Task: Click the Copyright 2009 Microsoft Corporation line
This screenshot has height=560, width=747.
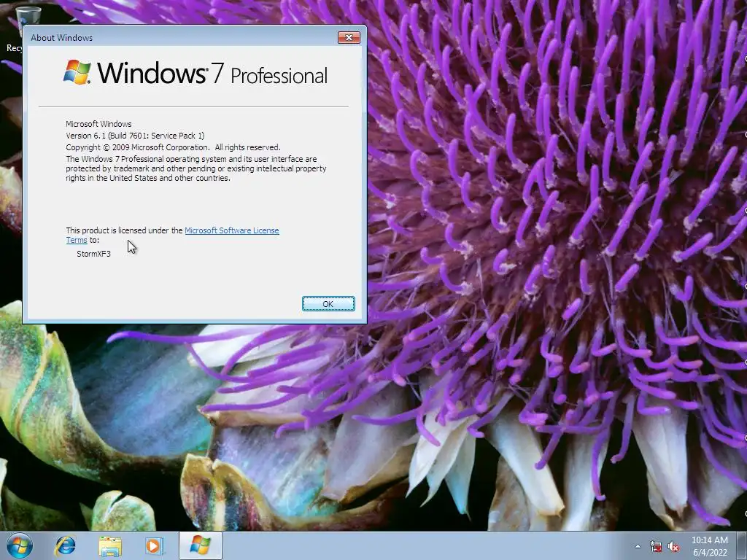Action: tap(173, 147)
